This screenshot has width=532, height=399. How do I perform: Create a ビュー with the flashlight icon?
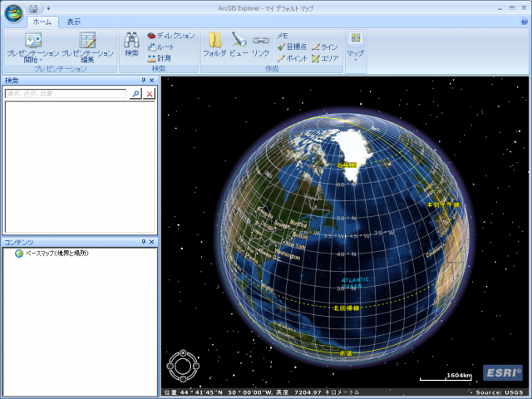[x=239, y=44]
